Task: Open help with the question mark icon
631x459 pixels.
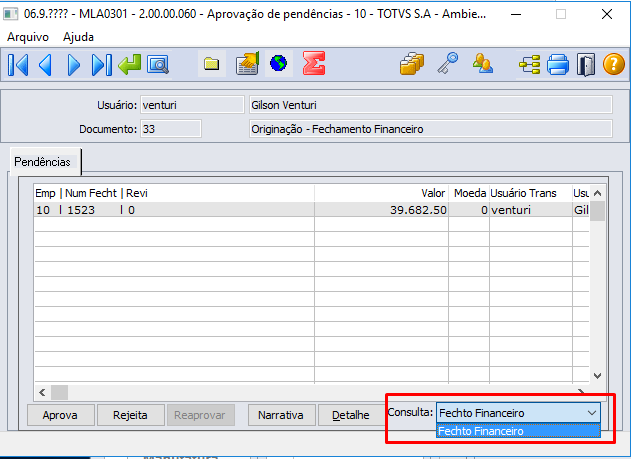Action: click(x=614, y=64)
